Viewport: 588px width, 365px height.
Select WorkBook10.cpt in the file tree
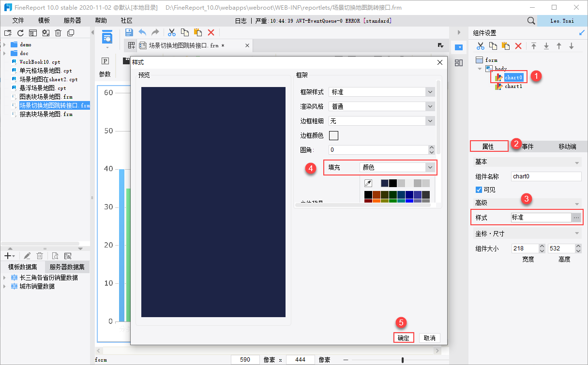pos(40,62)
